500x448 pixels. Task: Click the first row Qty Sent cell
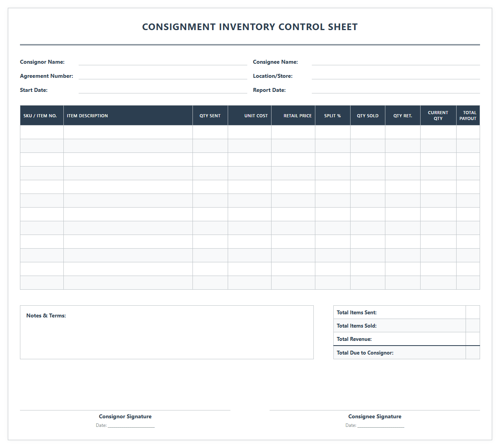[x=210, y=132]
